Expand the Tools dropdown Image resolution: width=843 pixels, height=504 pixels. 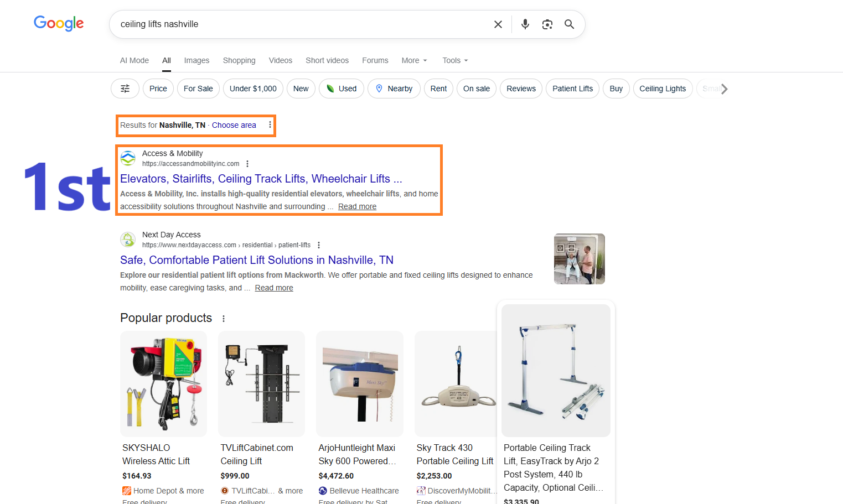[x=455, y=60]
